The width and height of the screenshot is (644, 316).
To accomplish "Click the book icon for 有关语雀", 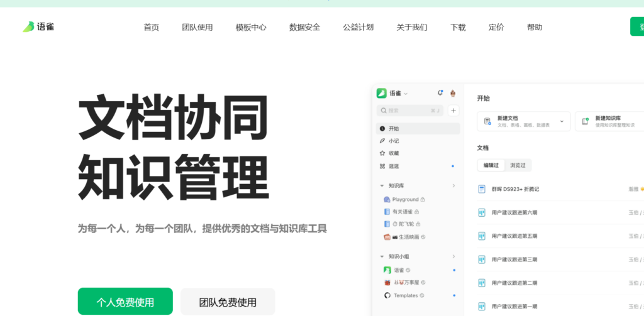I will pyautogui.click(x=387, y=212).
